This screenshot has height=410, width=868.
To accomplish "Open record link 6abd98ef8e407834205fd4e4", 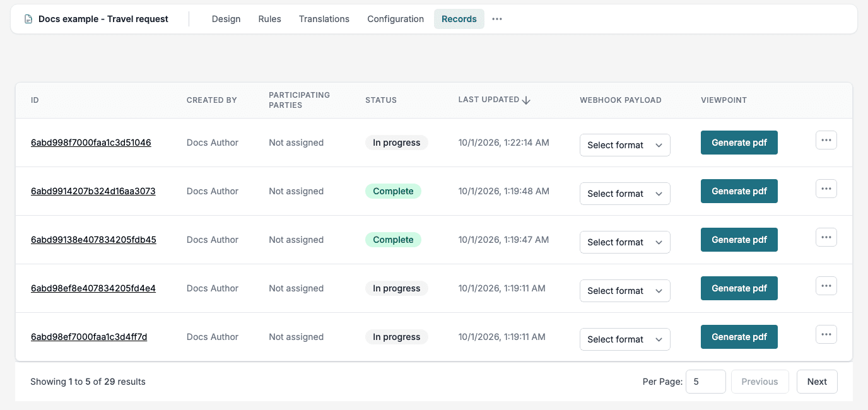I will 93,288.
